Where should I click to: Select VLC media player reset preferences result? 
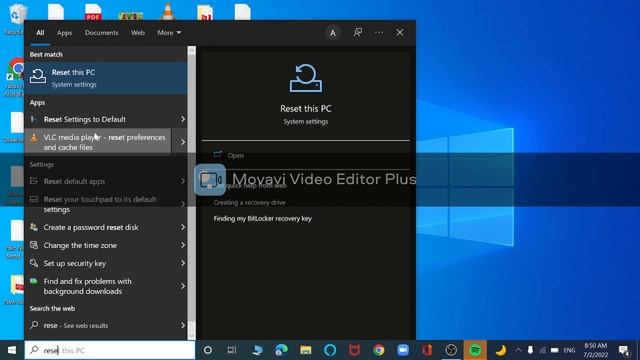pyautogui.click(x=98, y=142)
